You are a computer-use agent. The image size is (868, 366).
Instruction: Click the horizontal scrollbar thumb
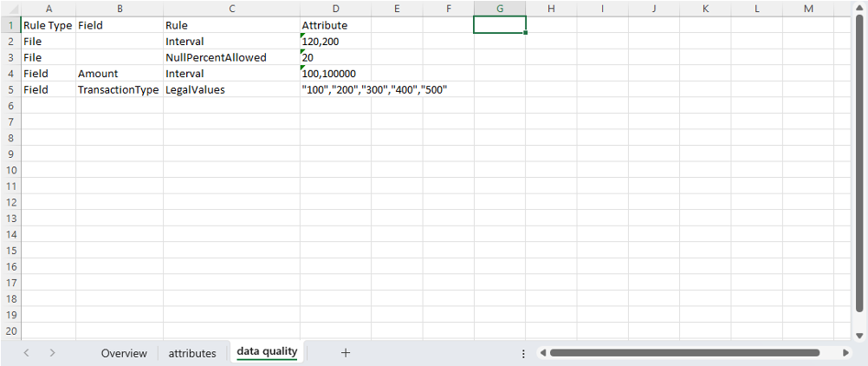point(684,353)
